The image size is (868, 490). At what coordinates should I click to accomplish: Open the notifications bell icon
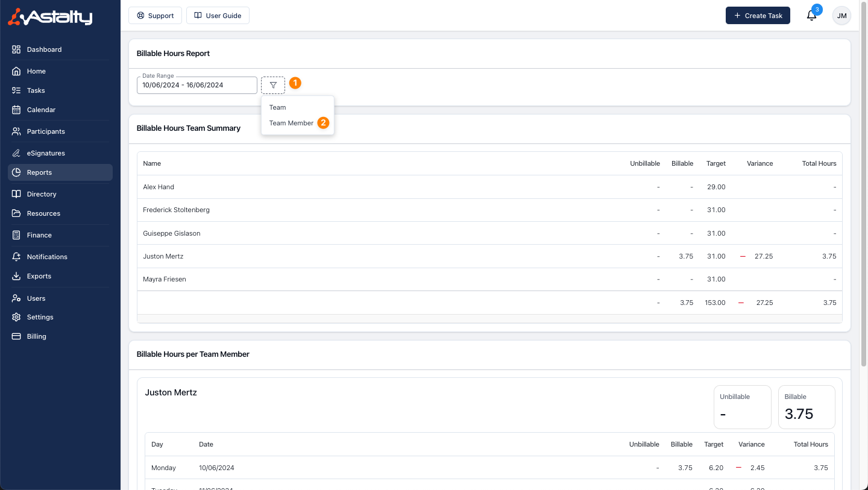click(811, 16)
